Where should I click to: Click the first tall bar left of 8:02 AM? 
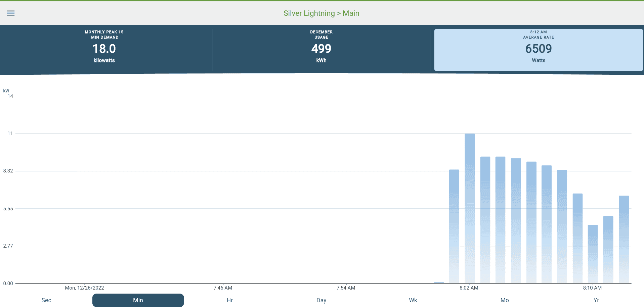pyautogui.click(x=454, y=226)
